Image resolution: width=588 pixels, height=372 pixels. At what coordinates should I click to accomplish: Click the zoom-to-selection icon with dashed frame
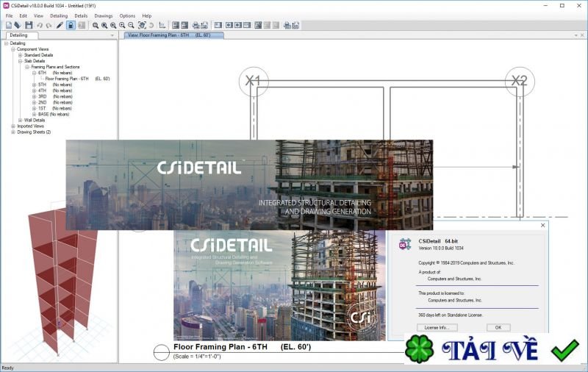pos(142,25)
